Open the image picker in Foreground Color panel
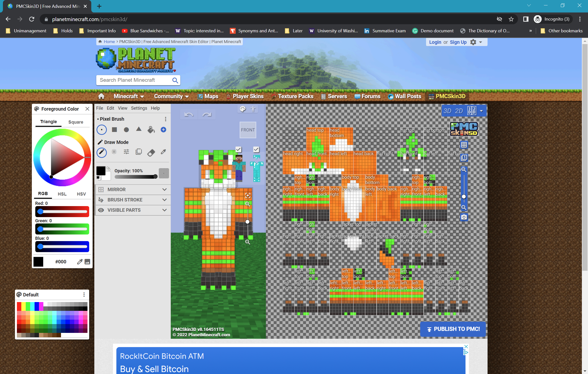588x374 pixels. 87,262
